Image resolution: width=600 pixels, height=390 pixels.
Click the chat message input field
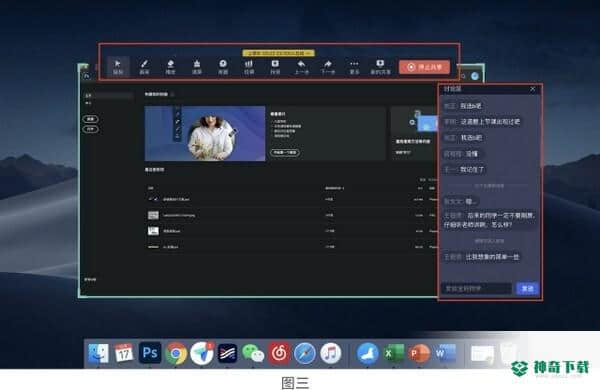pyautogui.click(x=476, y=288)
